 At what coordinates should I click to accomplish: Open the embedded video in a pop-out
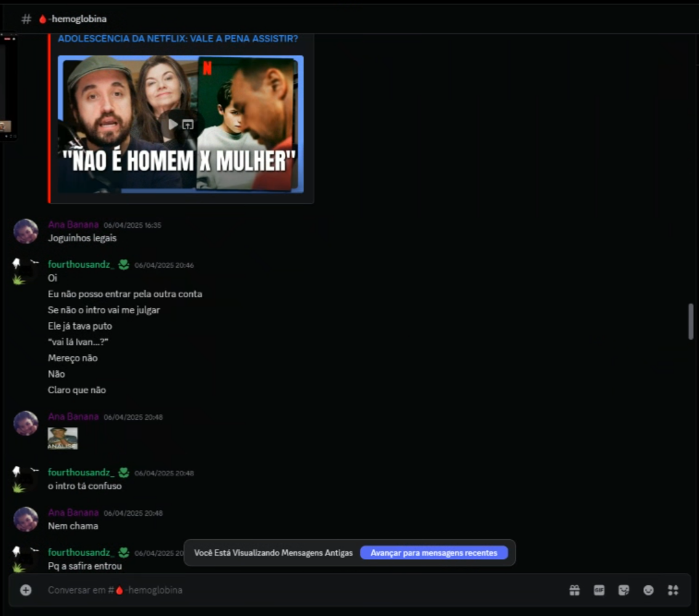tap(188, 125)
